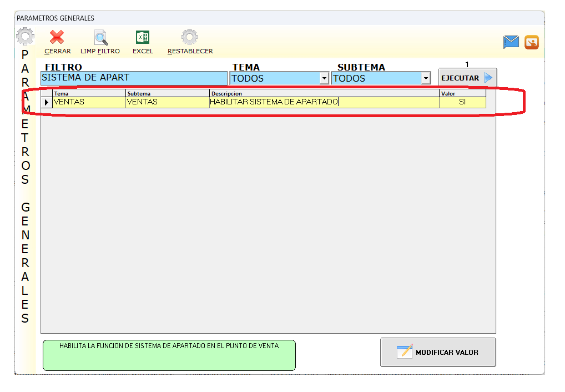Click the green description box at the bottom

pos(169,355)
